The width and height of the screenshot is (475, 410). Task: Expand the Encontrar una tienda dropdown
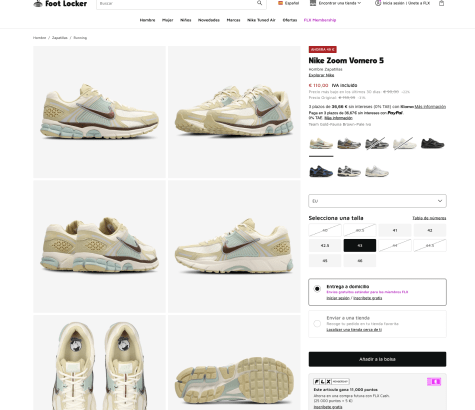(339, 3)
